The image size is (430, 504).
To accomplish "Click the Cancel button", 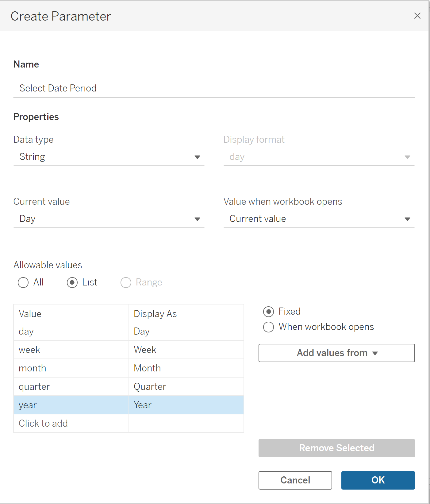I will (295, 480).
